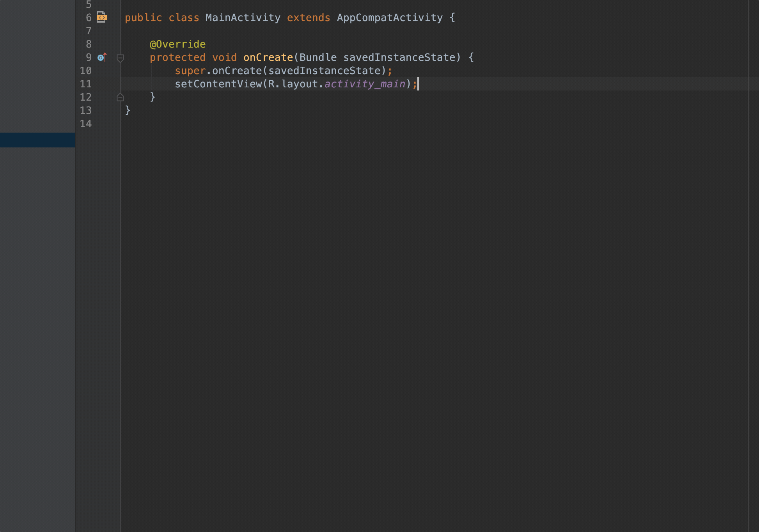Click the Bundle parameter type
Image resolution: width=759 pixels, height=532 pixels.
[x=318, y=57]
